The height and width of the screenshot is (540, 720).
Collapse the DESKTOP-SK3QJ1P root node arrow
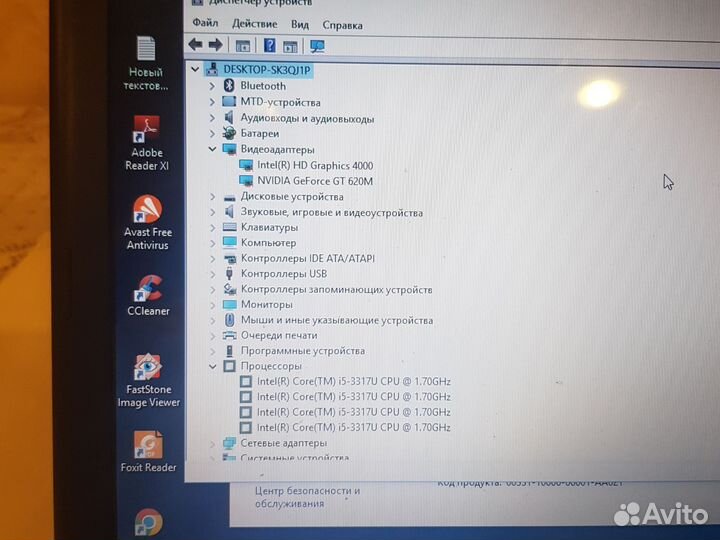[195, 69]
